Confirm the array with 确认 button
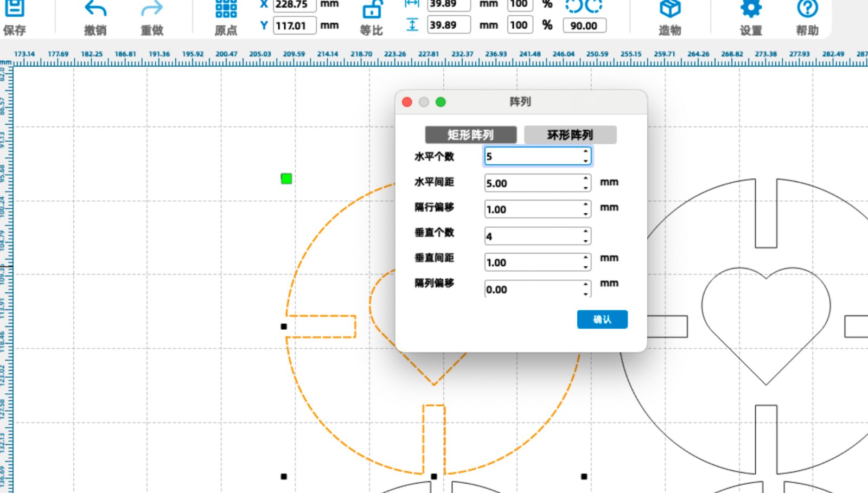This screenshot has width=868, height=493. [x=602, y=319]
